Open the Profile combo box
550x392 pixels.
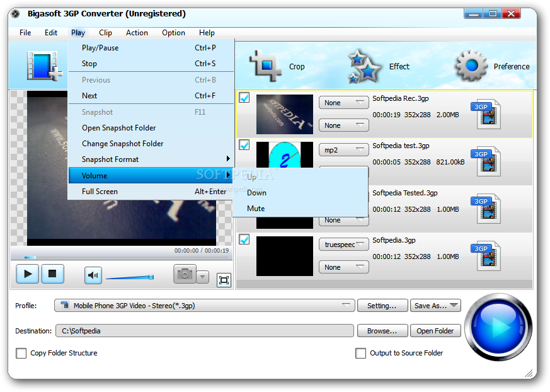(x=205, y=305)
